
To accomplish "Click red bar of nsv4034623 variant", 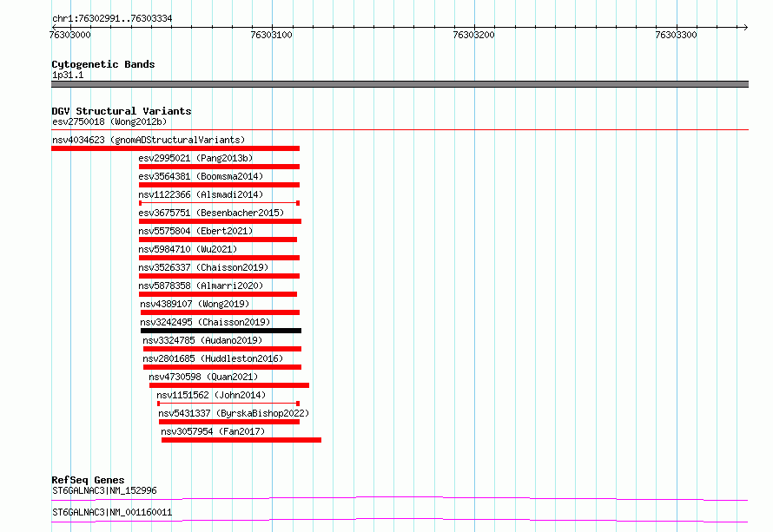I will pos(175,148).
